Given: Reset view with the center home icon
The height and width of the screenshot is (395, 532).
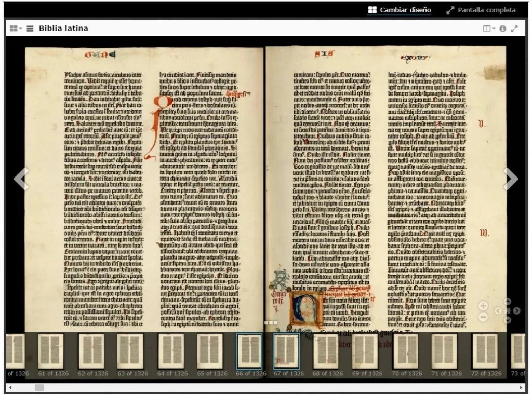Looking at the screenshot, I should tap(508, 310).
